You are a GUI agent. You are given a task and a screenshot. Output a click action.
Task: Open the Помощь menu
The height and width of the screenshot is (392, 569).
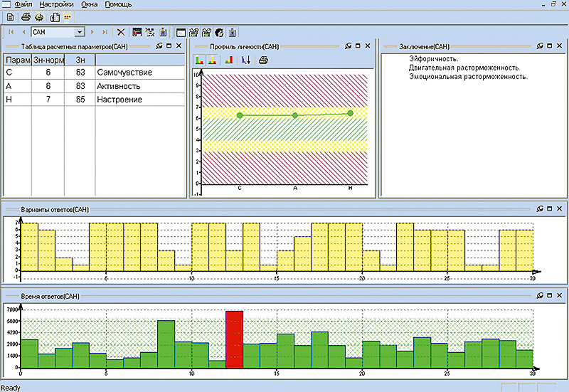[118, 4]
